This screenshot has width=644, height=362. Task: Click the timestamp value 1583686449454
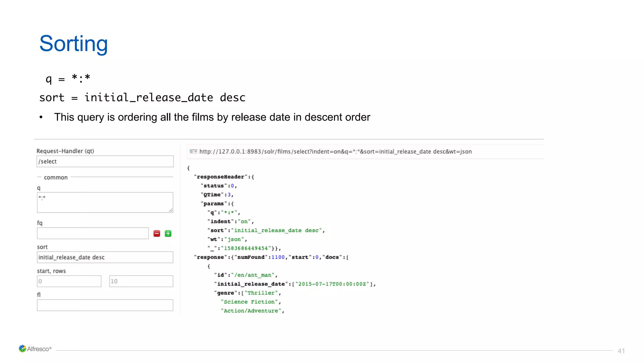click(246, 248)
